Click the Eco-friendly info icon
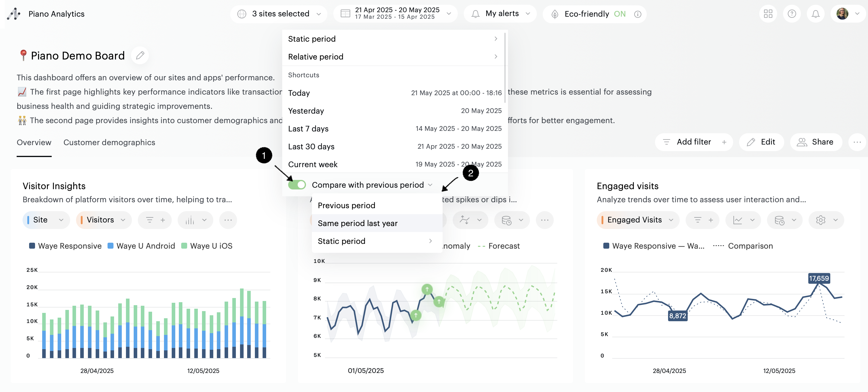 pyautogui.click(x=637, y=14)
